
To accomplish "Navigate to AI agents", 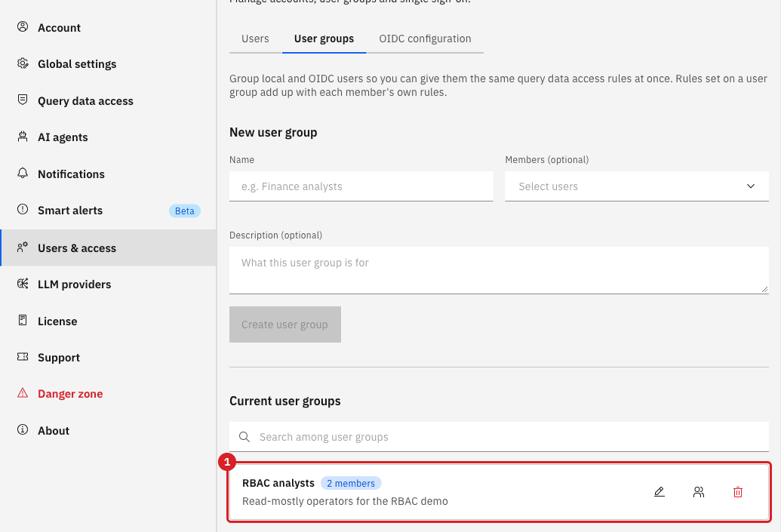I will click(x=108, y=137).
